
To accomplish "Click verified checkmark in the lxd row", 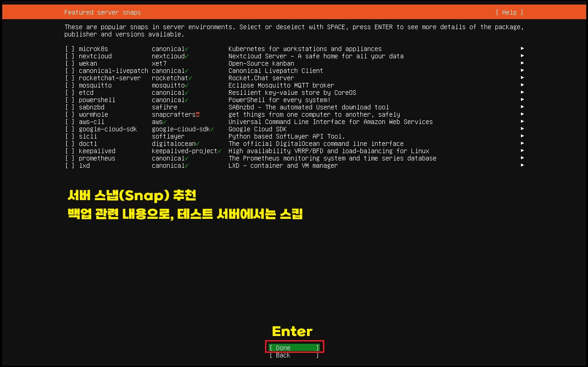I will [x=187, y=165].
